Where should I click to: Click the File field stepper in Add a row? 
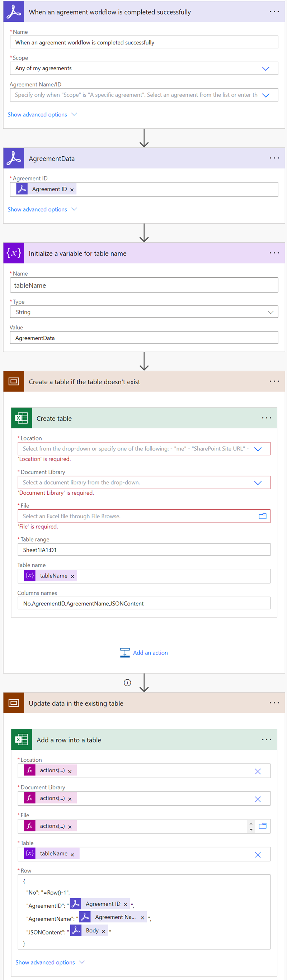251,826
